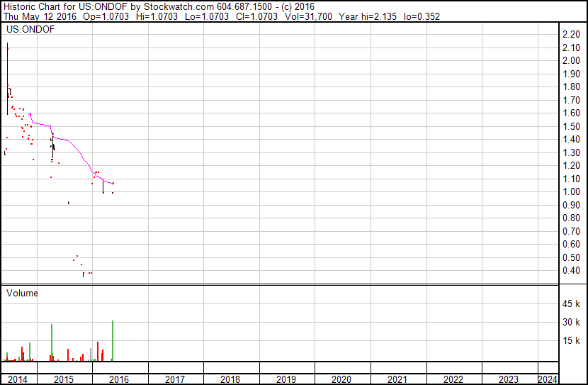Screen dimensions: 588x385
Task: Click the US:ONDOF ticker label in chart
Action: (x=30, y=30)
